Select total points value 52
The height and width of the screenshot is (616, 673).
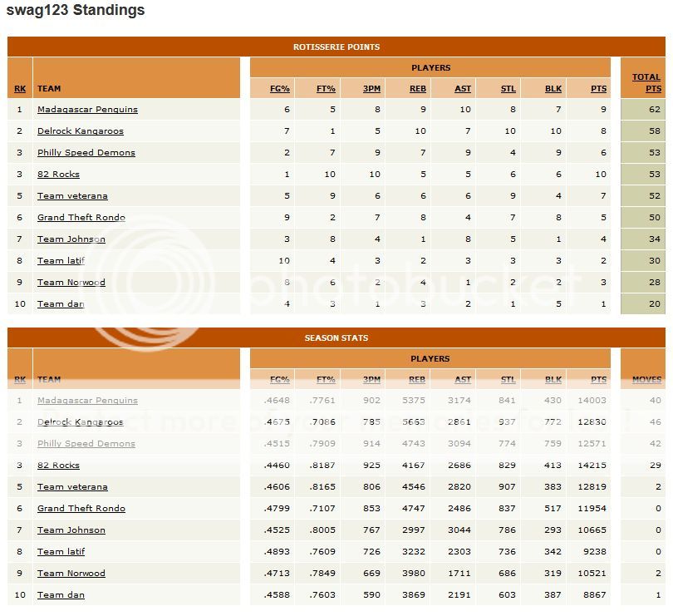click(655, 196)
